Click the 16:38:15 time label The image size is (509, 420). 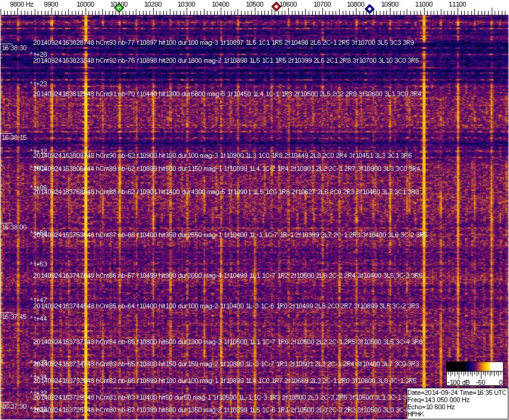click(x=14, y=137)
